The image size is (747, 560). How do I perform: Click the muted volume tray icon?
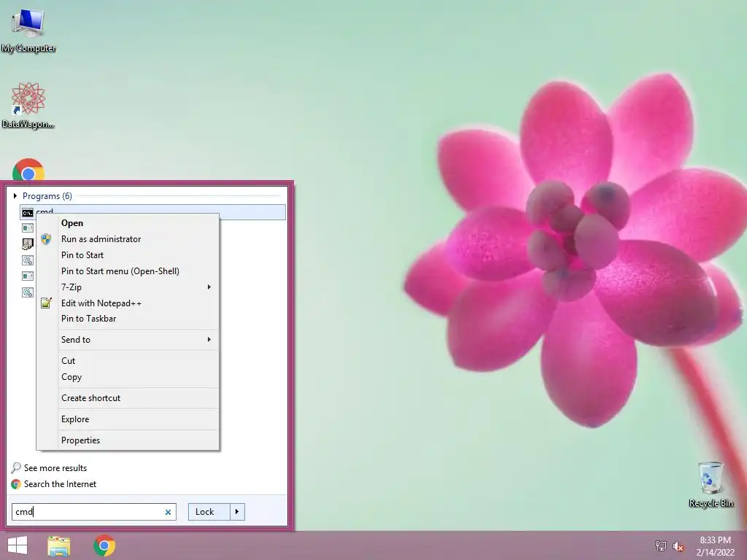(678, 546)
